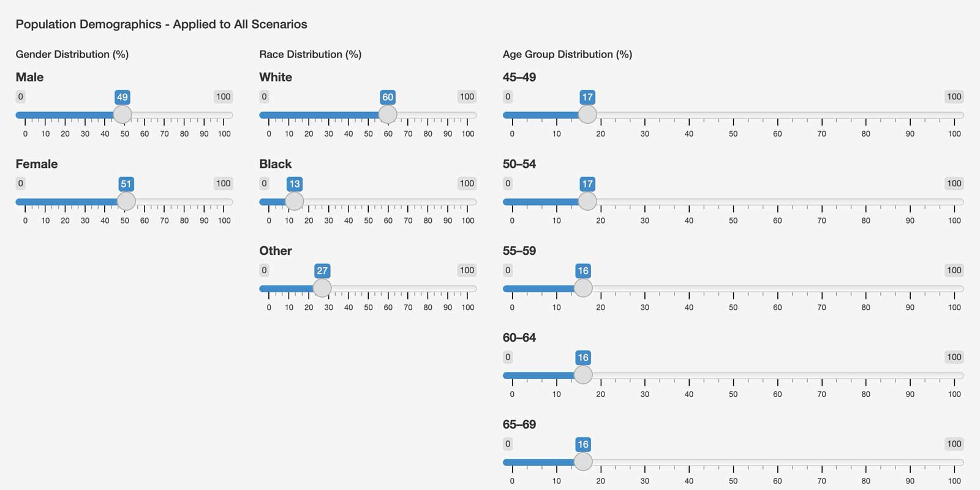Click the 50–54 age group slider handle
Screen dimensions: 980x490
587,202
